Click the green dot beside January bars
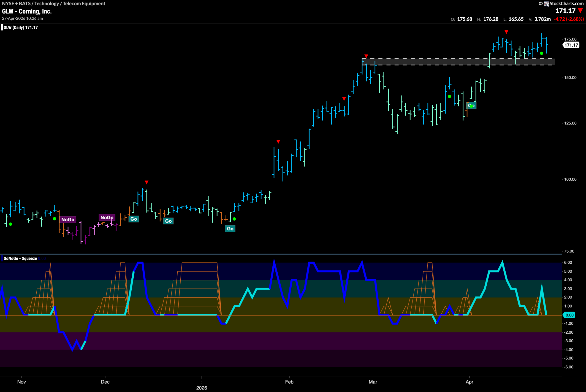 pos(234,219)
